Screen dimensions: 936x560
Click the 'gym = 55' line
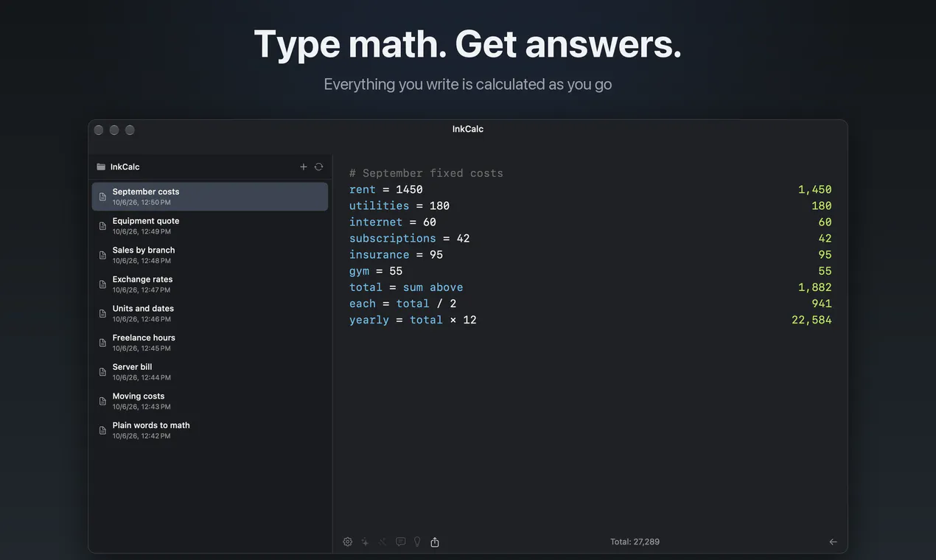pos(376,270)
